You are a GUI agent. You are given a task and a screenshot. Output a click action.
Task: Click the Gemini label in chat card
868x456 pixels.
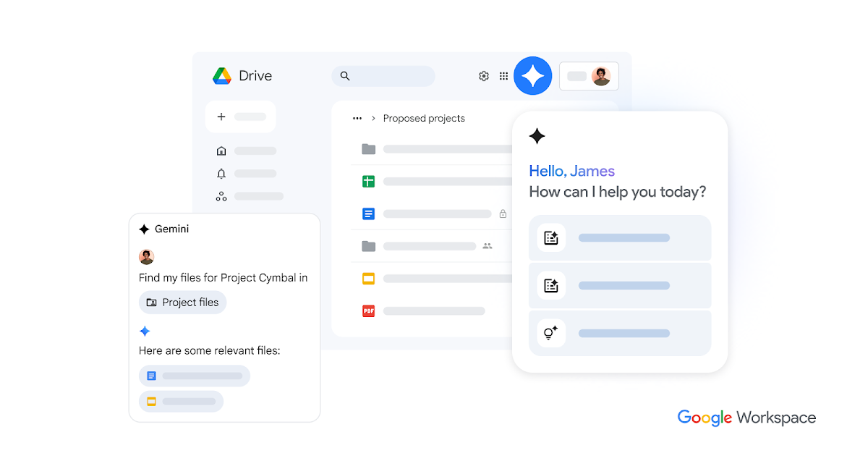pyautogui.click(x=172, y=229)
